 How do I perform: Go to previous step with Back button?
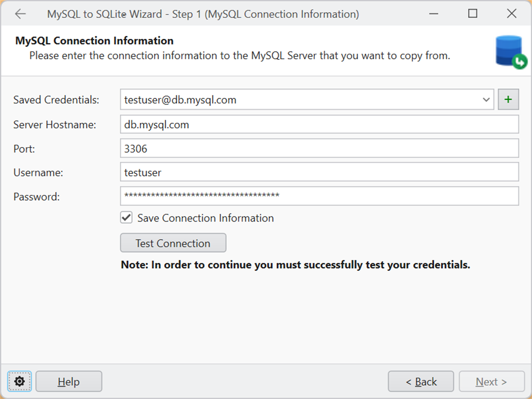point(420,382)
